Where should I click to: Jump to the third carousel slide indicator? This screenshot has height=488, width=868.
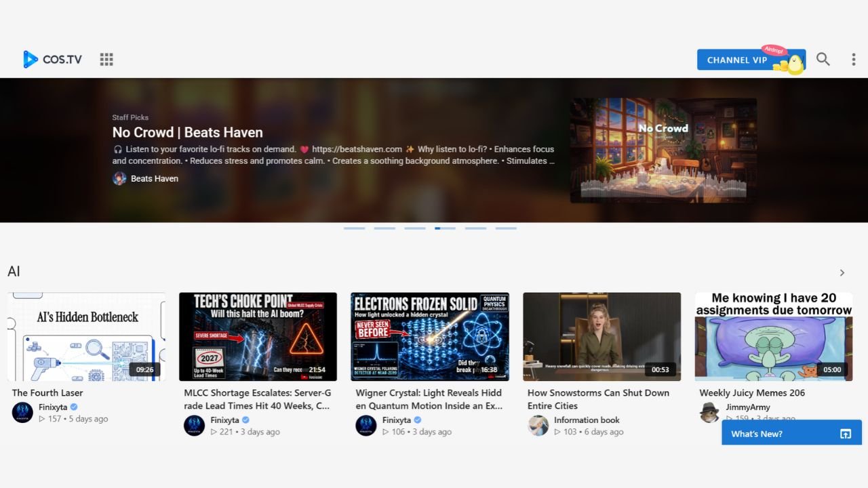pyautogui.click(x=415, y=228)
